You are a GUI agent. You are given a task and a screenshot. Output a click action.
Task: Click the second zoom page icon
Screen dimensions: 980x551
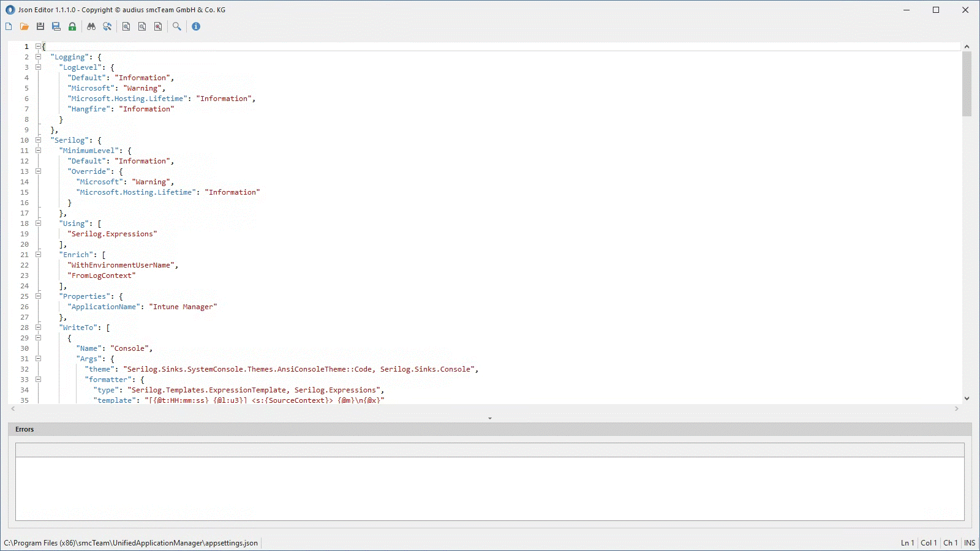[x=142, y=26]
